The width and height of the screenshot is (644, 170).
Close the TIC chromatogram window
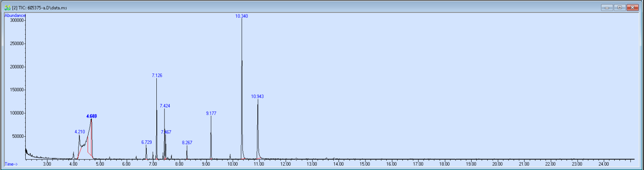(633, 8)
